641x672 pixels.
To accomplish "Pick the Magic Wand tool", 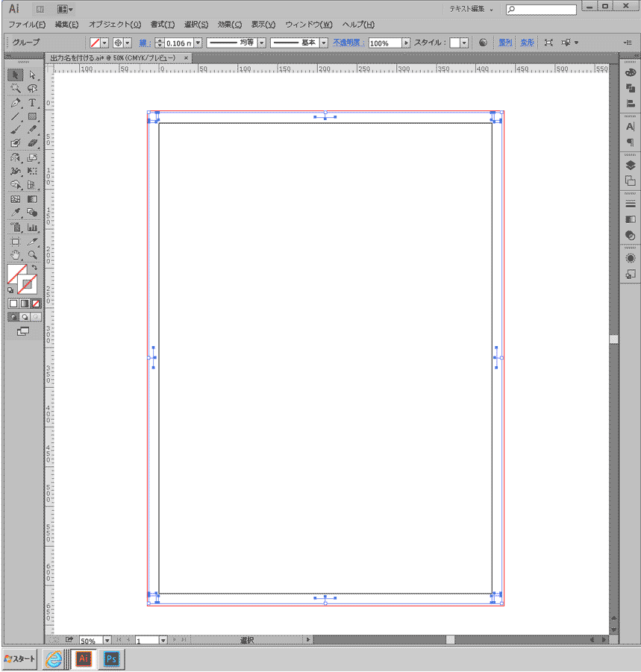I will (x=15, y=89).
